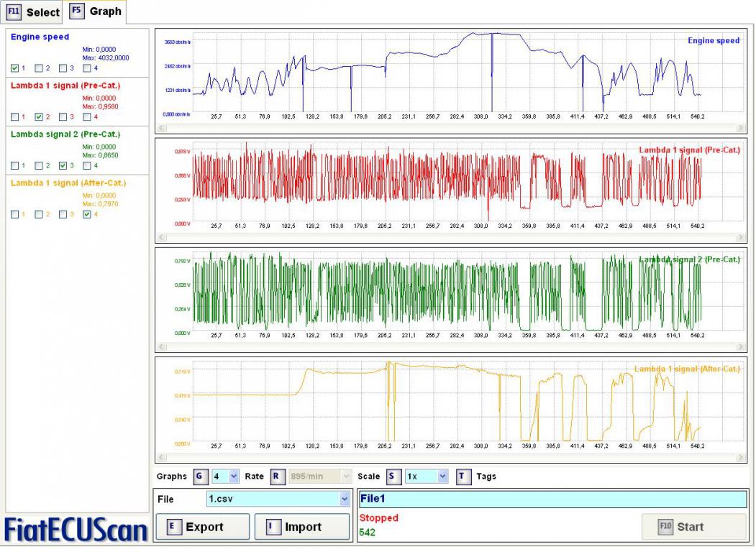Click the Lambda 1 Pre-Cat graph scrollbar track

pos(451,237)
